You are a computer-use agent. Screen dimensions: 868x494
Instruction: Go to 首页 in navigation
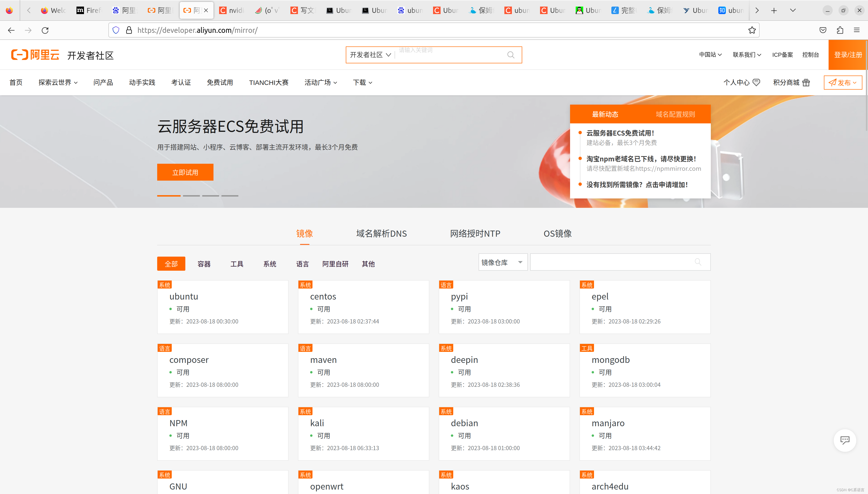coord(16,82)
